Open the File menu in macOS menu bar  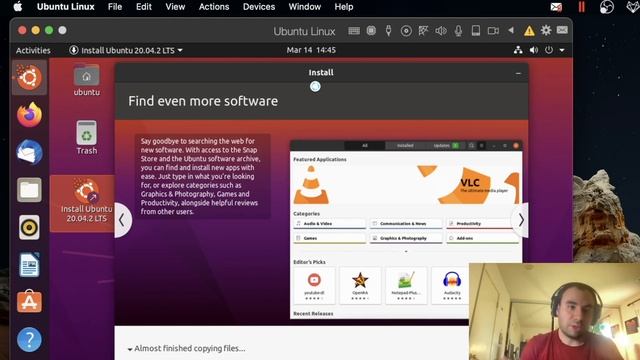115,7
